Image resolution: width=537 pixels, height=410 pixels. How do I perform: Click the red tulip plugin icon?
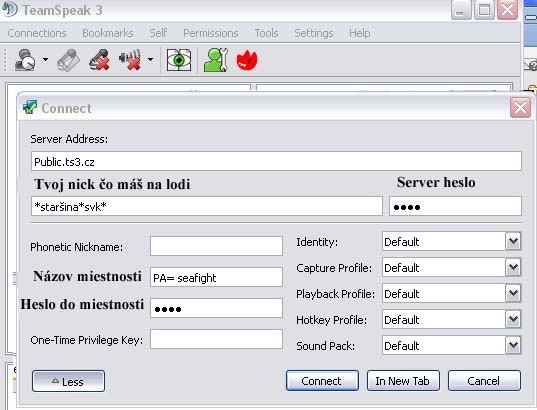coord(247,60)
